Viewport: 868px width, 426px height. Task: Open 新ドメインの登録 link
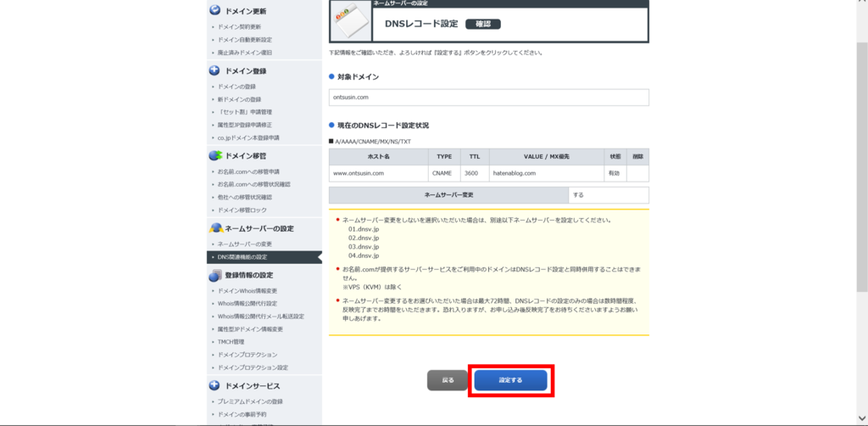pyautogui.click(x=239, y=99)
